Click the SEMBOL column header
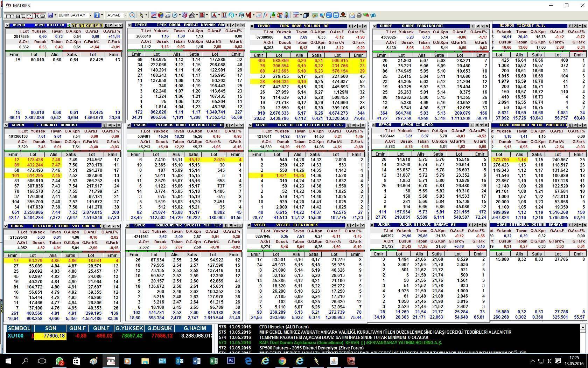 [19, 328]
